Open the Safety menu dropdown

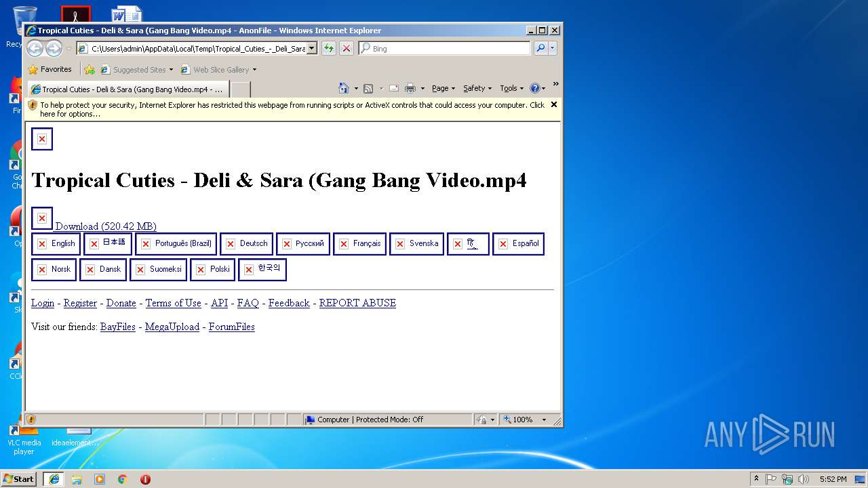click(x=477, y=88)
